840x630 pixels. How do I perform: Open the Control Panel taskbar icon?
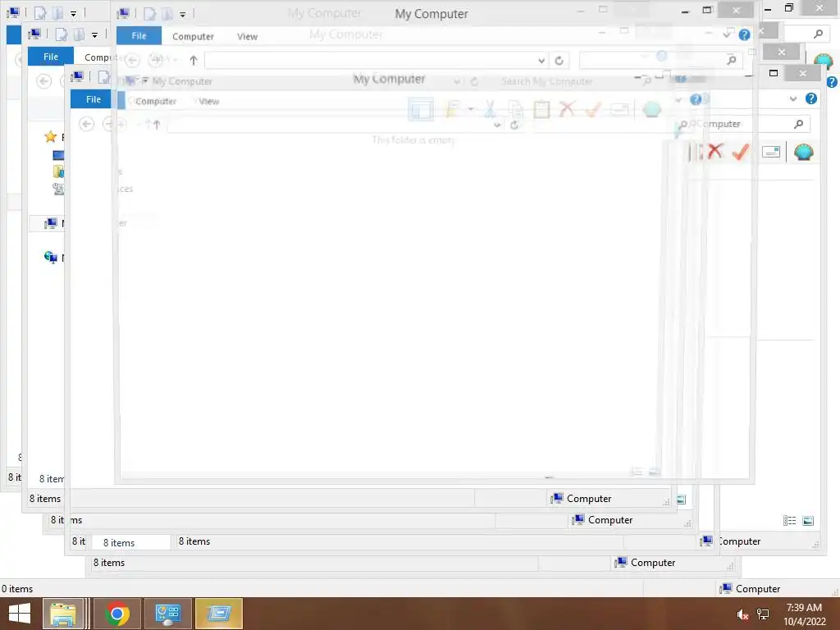pyautogui.click(x=167, y=614)
